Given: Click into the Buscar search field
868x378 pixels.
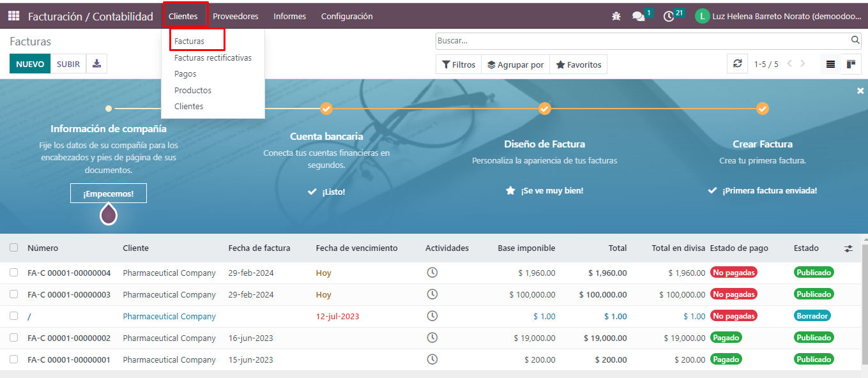Looking at the screenshot, I should pos(642,40).
